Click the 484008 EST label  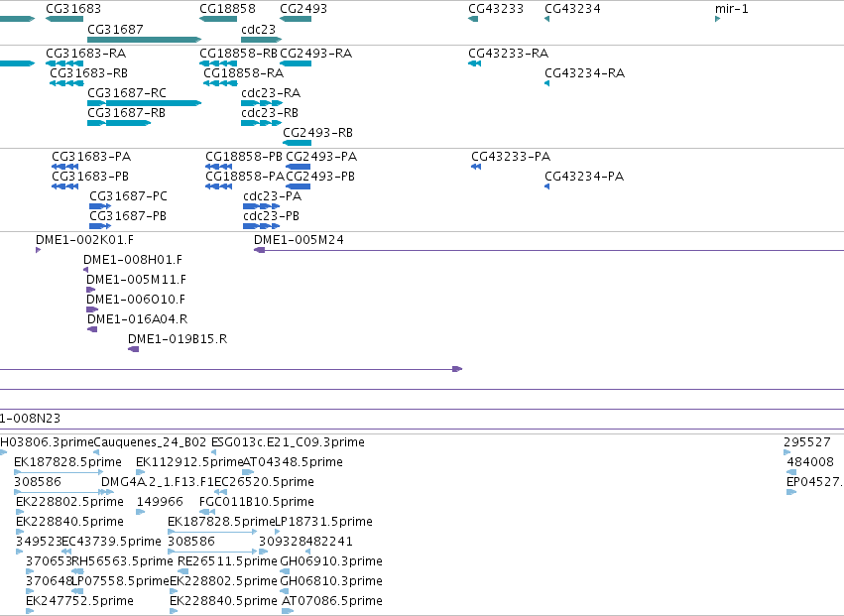coord(810,462)
